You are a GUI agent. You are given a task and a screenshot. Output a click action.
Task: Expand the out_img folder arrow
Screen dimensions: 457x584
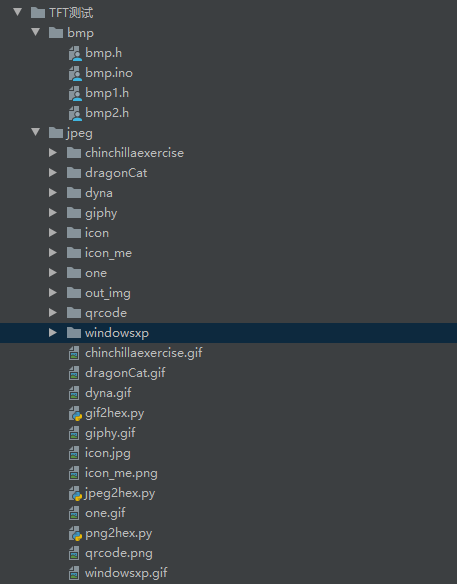point(53,293)
